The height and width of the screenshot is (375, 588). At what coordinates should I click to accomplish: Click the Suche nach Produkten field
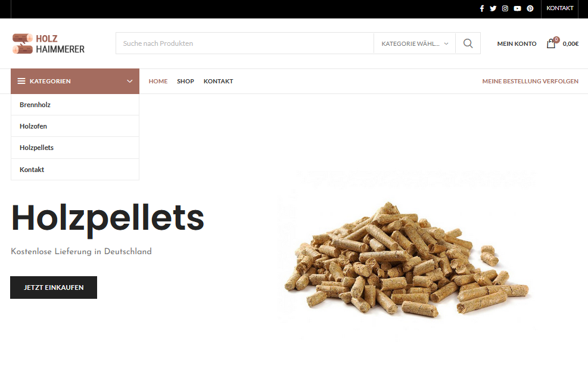click(244, 43)
